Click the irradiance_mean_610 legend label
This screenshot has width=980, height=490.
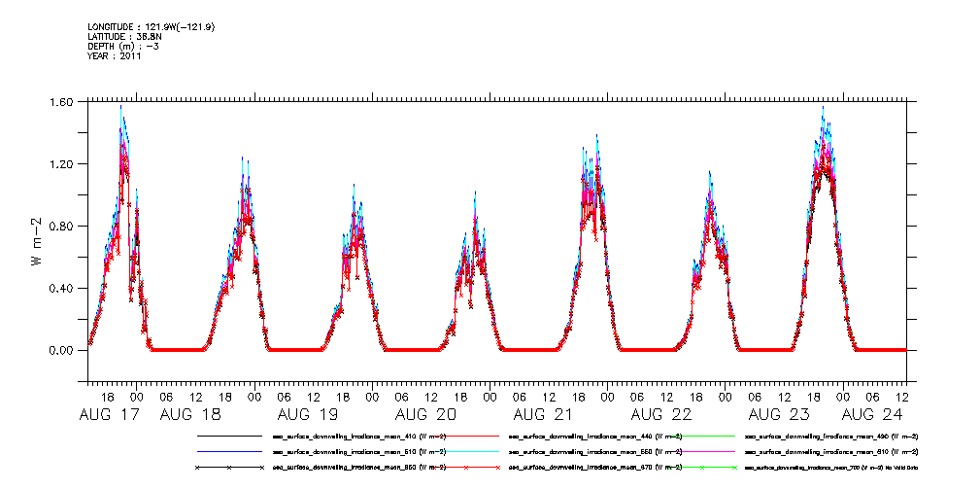(831, 451)
